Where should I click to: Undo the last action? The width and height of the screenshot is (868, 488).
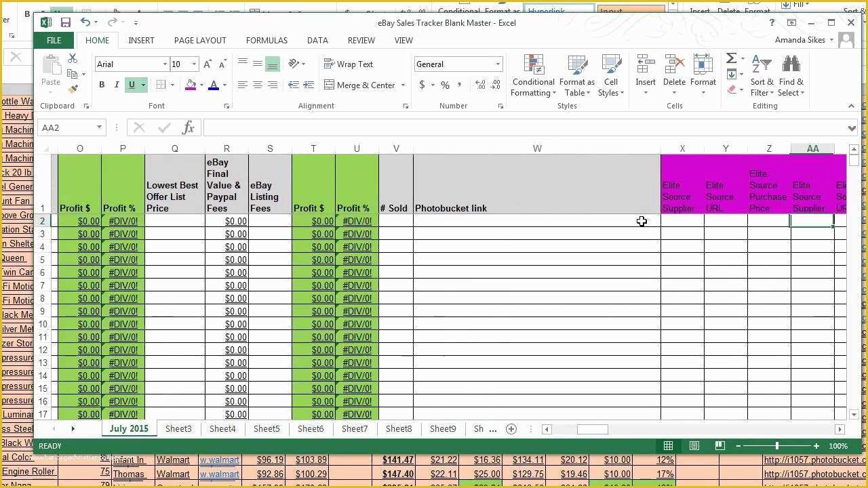[85, 22]
